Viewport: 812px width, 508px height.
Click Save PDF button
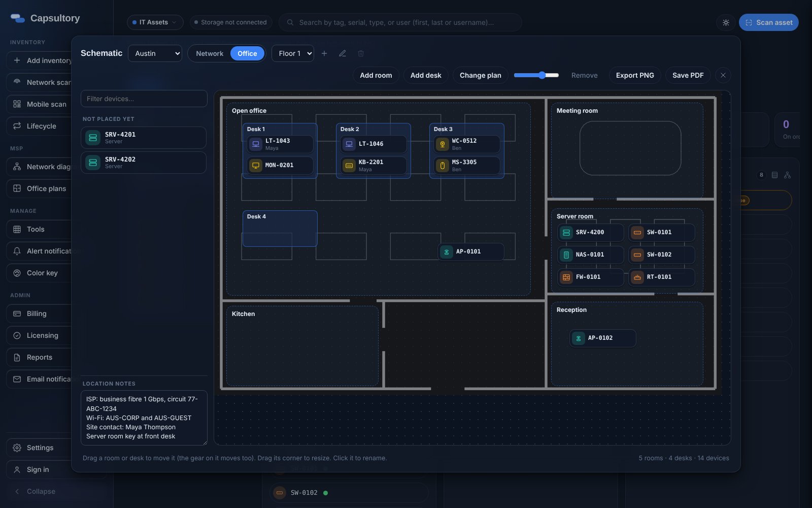(688, 75)
